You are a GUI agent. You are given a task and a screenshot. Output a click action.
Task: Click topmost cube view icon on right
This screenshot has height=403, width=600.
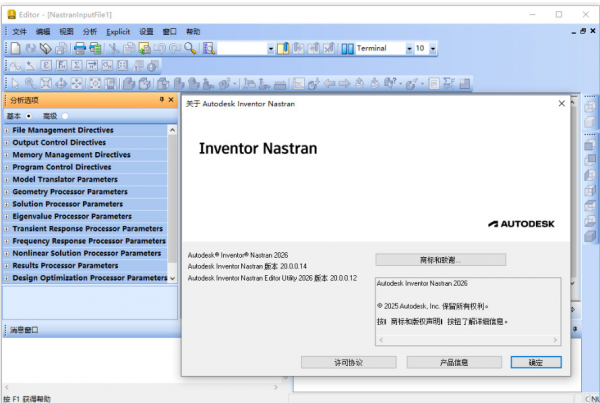(x=590, y=107)
